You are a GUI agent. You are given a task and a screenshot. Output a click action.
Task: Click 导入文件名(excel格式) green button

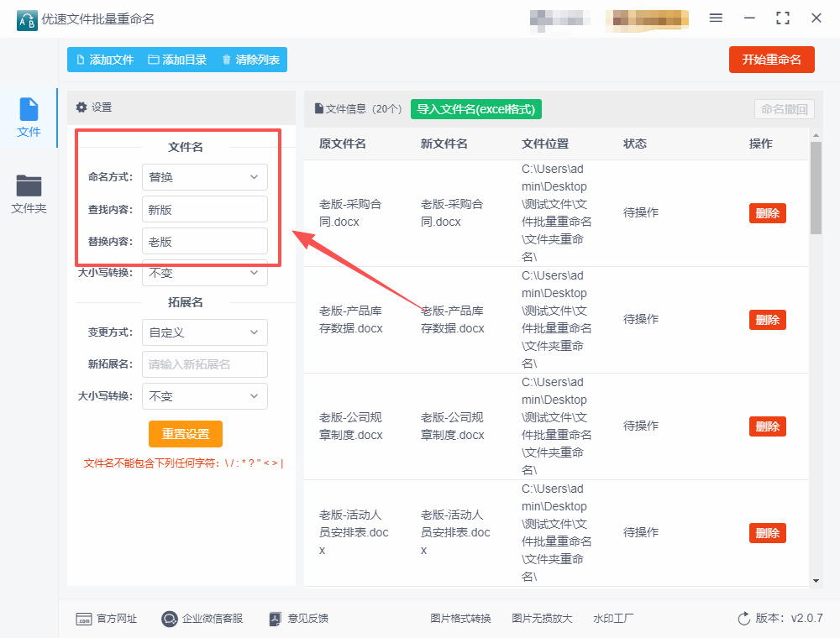coord(476,109)
